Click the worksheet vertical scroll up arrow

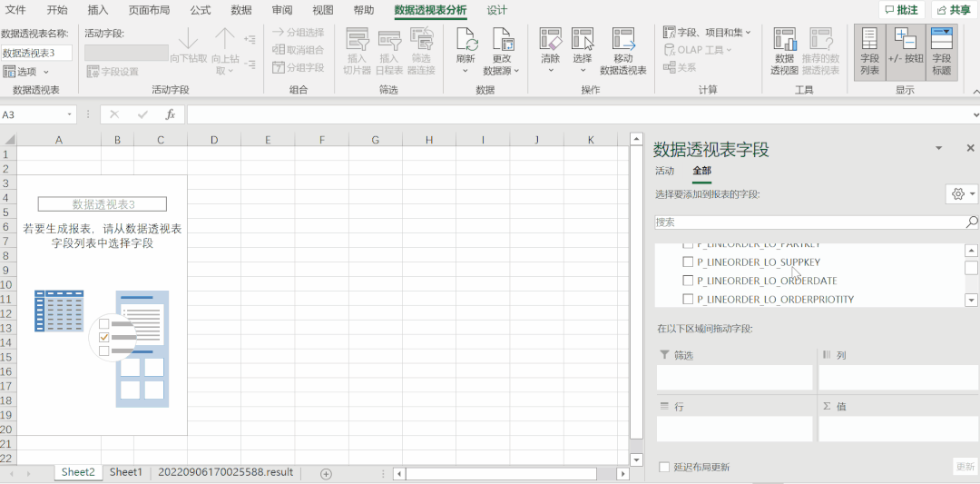pos(636,140)
